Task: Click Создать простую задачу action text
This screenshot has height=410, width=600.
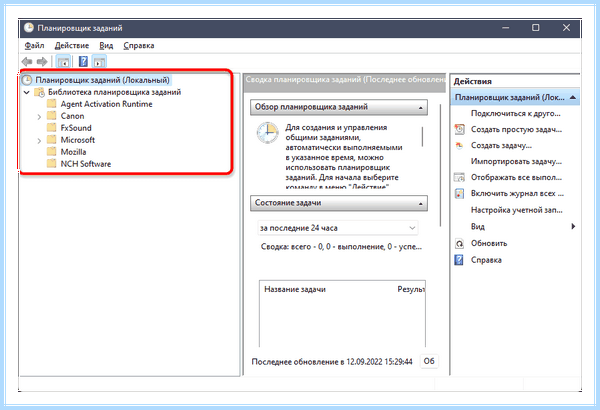Action: (516, 129)
